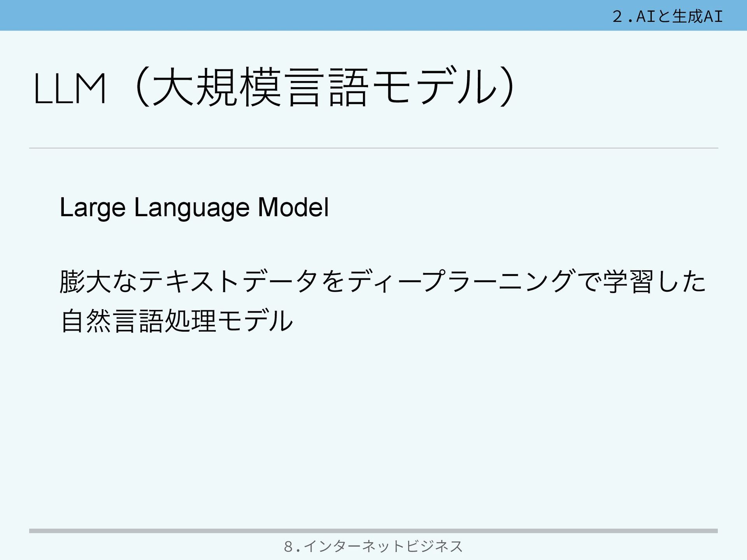Click the English word "Model"
Viewport: 747px width, 560px height.
point(293,207)
